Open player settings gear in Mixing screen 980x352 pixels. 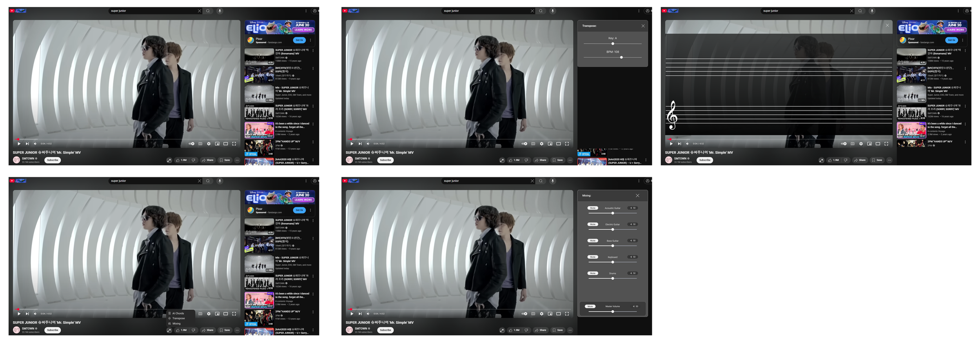[x=541, y=314]
